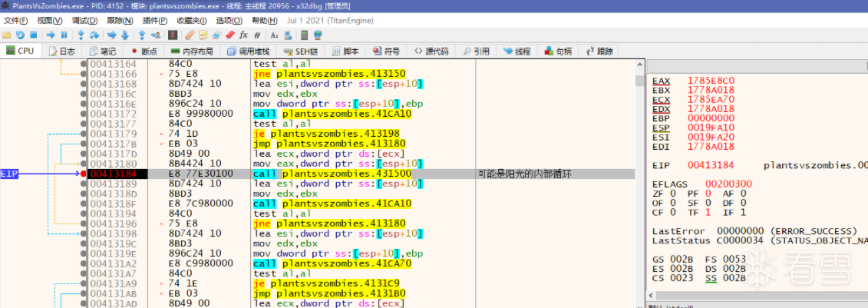
Task: Switch to the CPU tab
Action: click(x=20, y=51)
